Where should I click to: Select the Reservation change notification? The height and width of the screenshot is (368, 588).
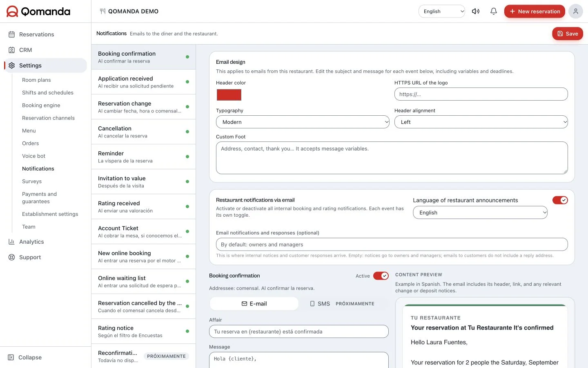pyautogui.click(x=144, y=107)
